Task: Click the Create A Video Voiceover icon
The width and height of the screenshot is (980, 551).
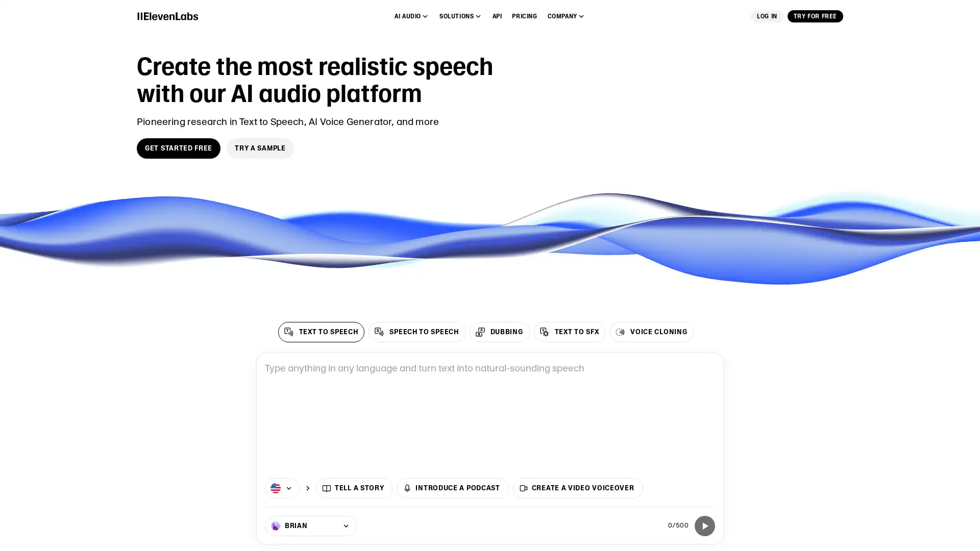Action: (x=524, y=488)
